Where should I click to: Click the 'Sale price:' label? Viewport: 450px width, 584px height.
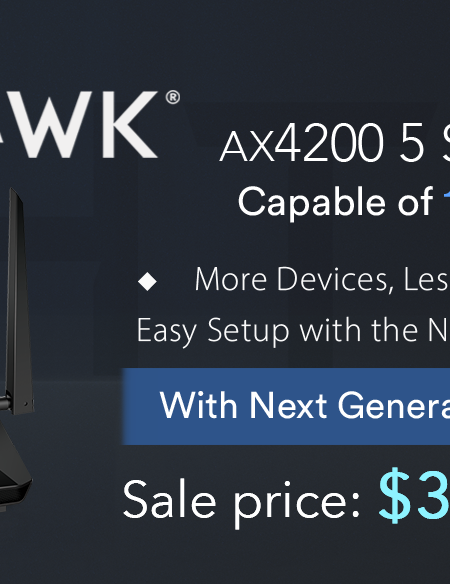[242, 500]
